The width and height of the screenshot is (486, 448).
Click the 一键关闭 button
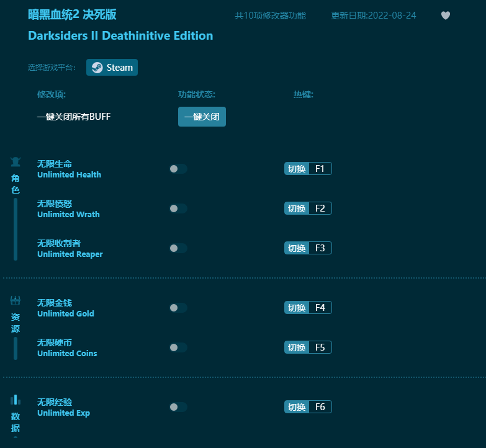click(202, 117)
